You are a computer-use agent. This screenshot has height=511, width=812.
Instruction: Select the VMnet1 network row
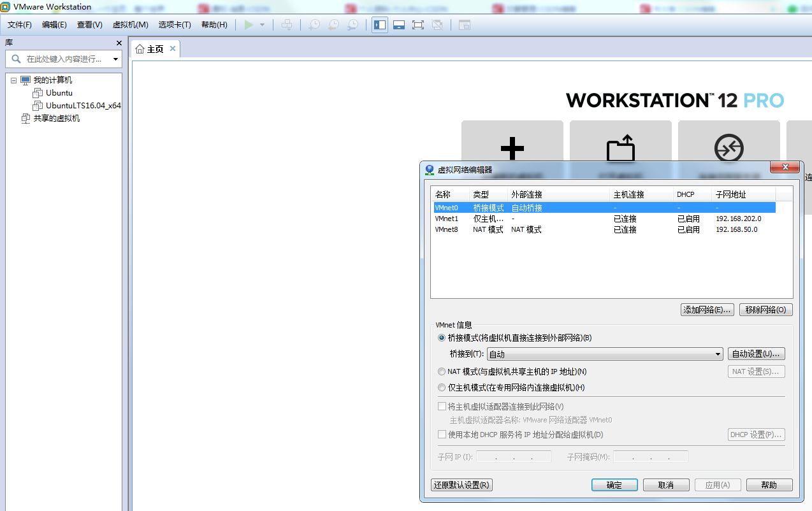pos(604,219)
